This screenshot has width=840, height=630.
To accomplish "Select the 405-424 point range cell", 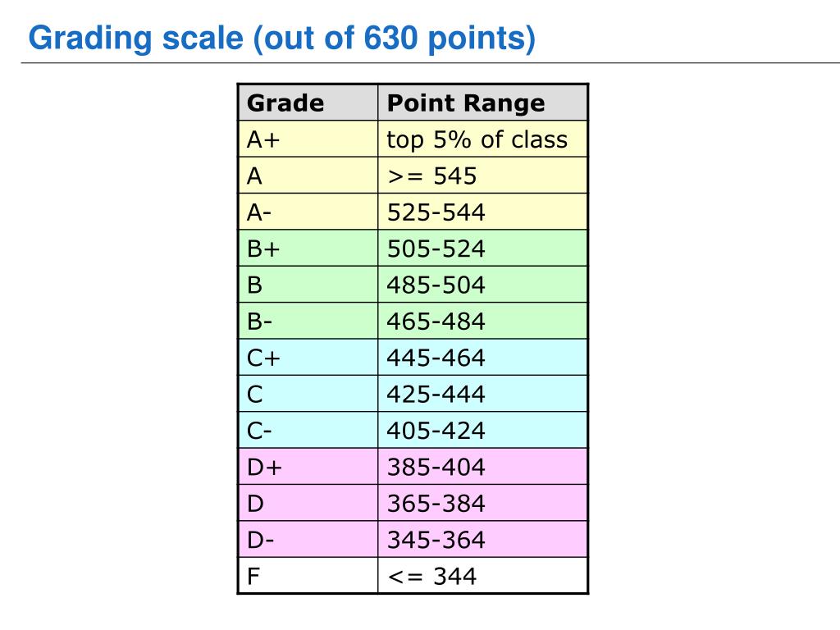I will [x=482, y=430].
